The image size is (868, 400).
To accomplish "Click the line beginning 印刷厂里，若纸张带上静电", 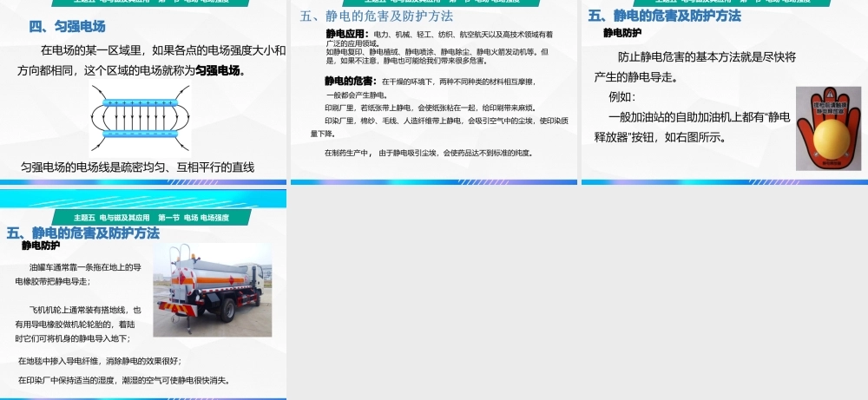I will (431, 108).
